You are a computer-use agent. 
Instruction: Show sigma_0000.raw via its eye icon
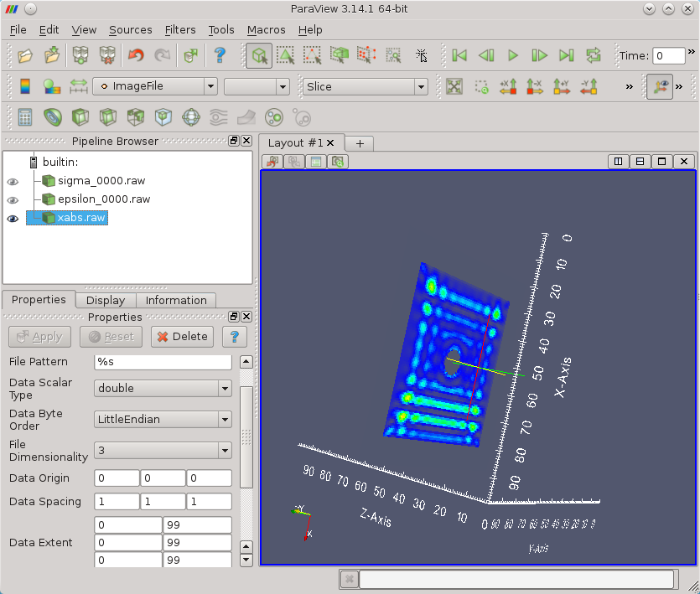pyautogui.click(x=13, y=181)
